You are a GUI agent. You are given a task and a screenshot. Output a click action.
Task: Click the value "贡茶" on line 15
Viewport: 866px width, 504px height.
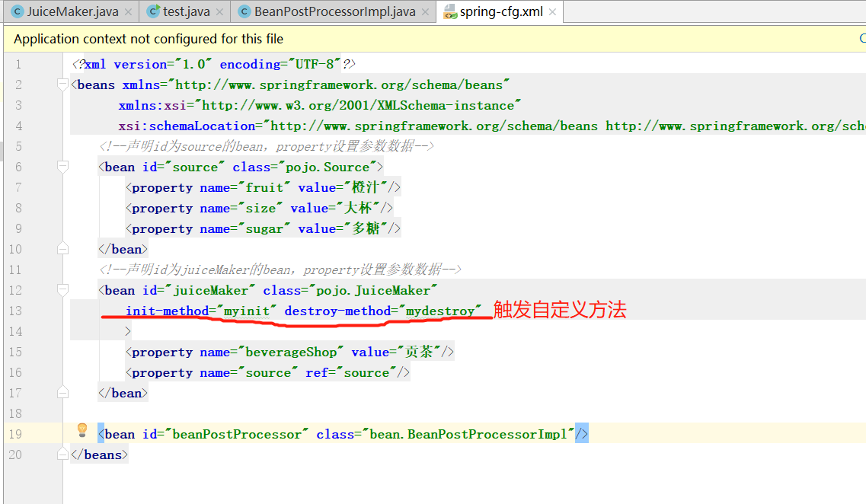tap(419, 352)
